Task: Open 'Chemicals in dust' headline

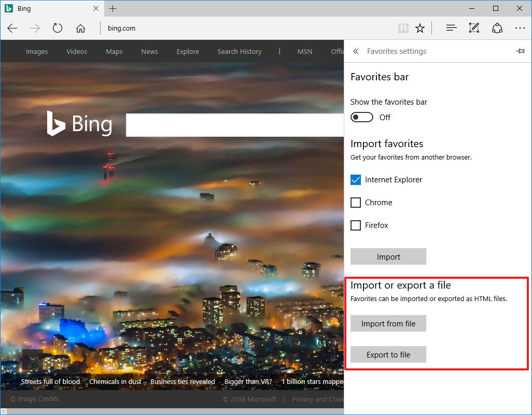Action: point(115,382)
